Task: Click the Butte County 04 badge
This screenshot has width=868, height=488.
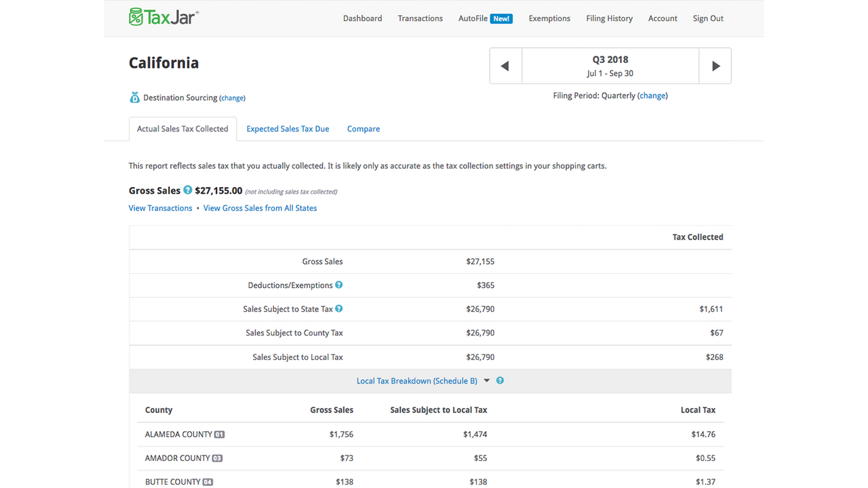Action: pyautogui.click(x=208, y=482)
